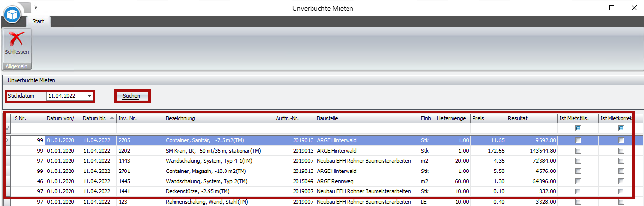The width and height of the screenshot is (644, 206).
Task: Check Ist Mietstills. for Container, Magazin row
Action: (x=578, y=171)
